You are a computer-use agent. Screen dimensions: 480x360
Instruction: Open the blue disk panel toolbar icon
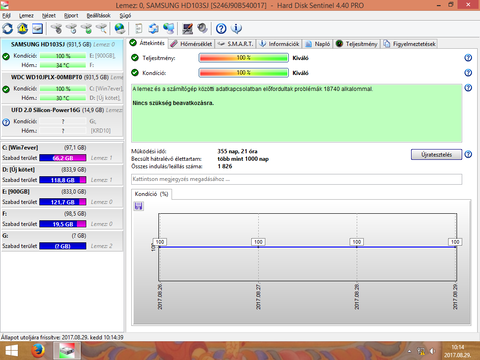point(37,29)
